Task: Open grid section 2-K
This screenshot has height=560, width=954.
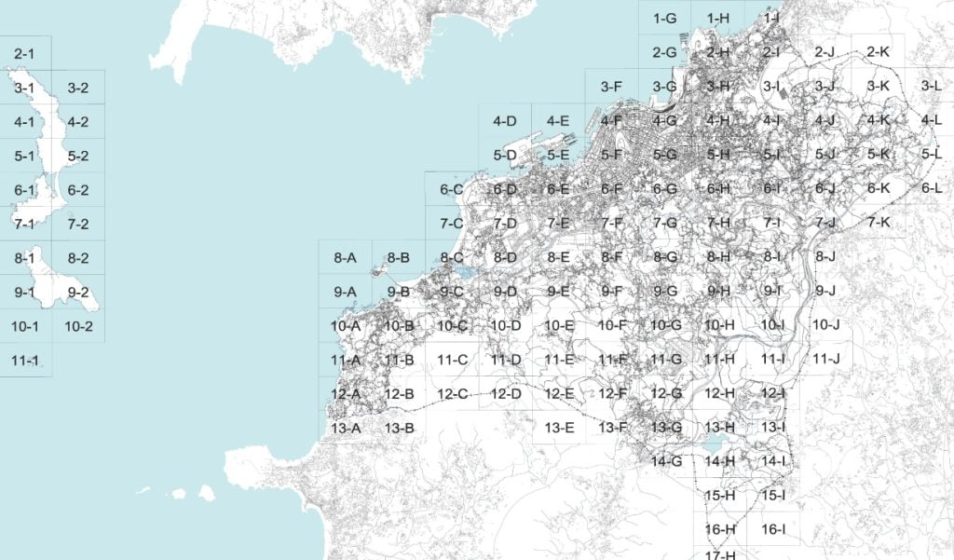Action: click(x=878, y=52)
